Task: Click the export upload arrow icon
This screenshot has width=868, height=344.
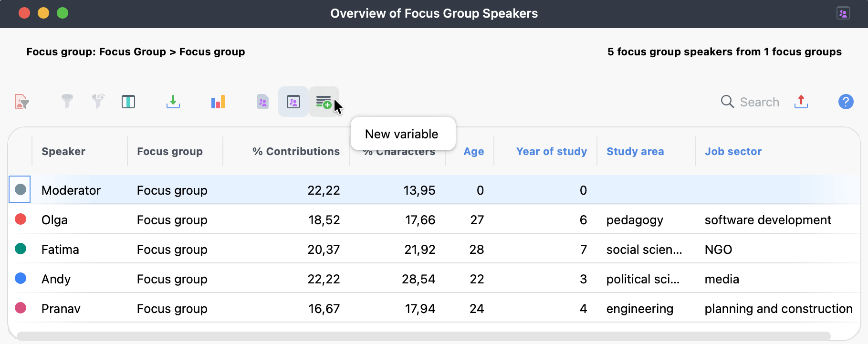Action: pos(801,102)
